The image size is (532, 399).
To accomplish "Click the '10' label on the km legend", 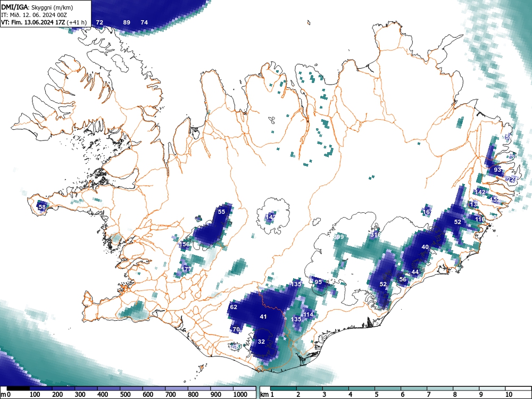I will point(509,394).
